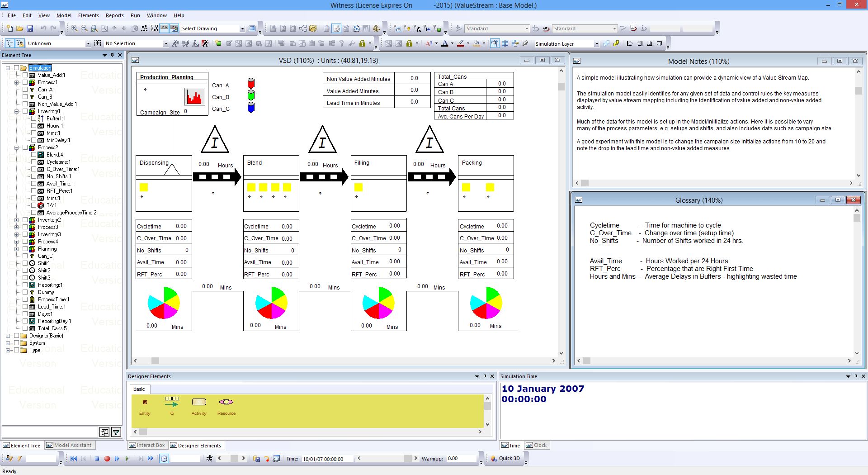The image size is (868, 475).
Task: Open the Reports menu
Action: point(115,15)
